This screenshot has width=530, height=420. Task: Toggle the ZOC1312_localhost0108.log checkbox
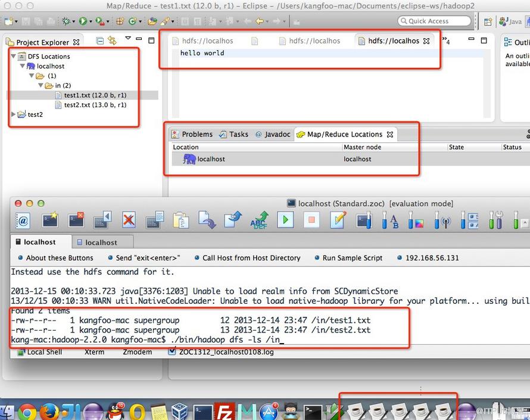point(172,351)
